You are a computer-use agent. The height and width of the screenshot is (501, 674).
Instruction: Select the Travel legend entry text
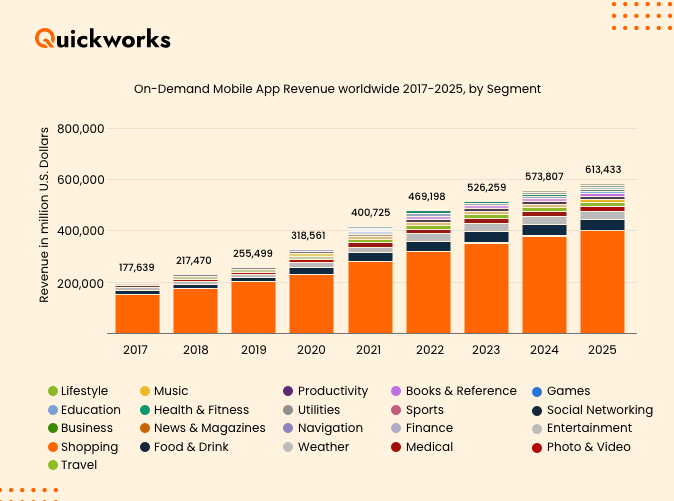[79, 465]
